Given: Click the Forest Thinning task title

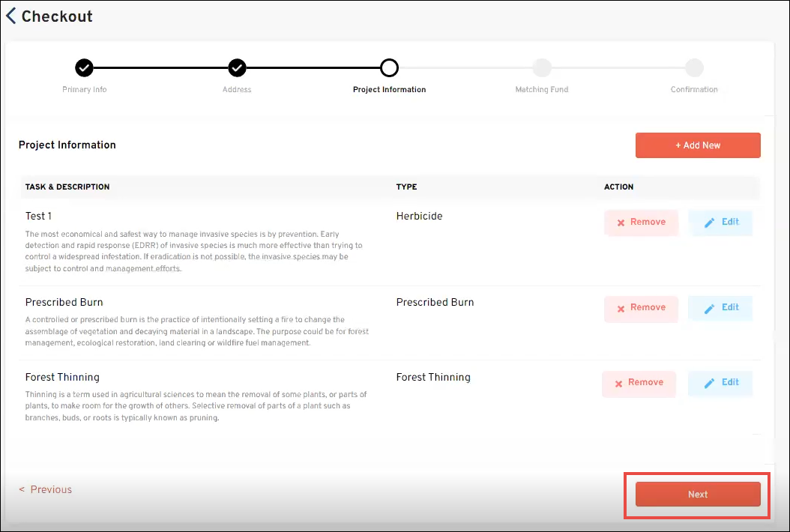Looking at the screenshot, I should (62, 377).
